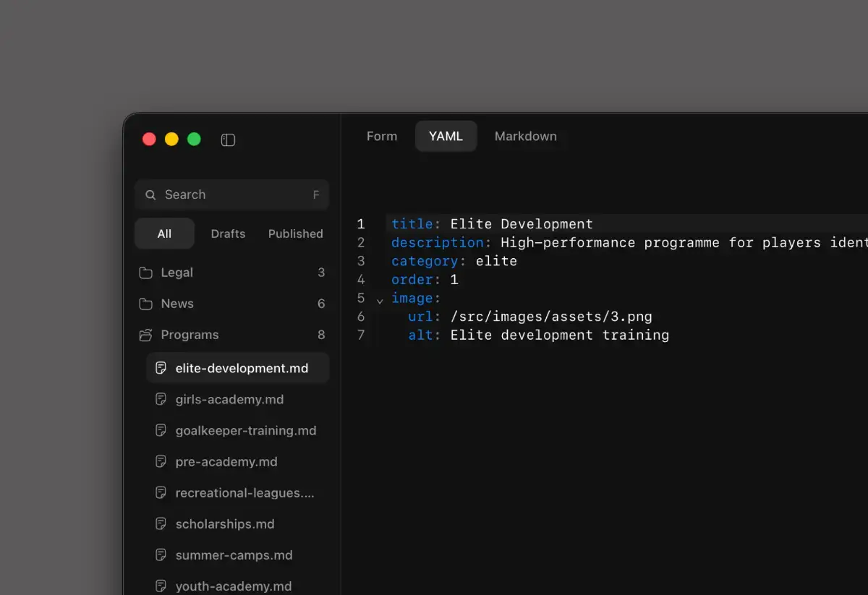
Task: Click '/src/images/assets/3.png' path value
Action: pos(551,317)
